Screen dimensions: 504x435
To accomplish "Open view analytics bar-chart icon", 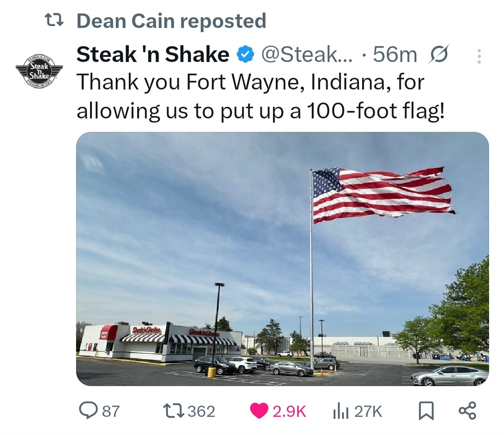I will tap(341, 411).
